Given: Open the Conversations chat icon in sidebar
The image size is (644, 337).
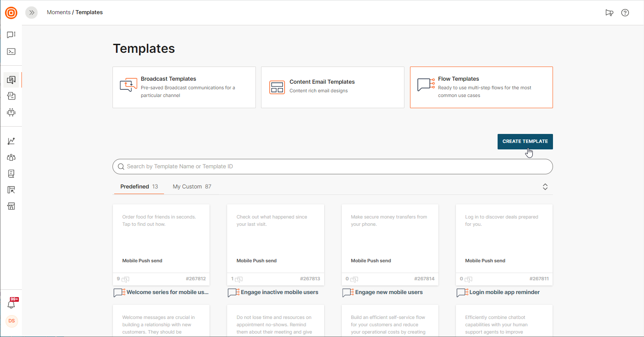Looking at the screenshot, I should [11, 35].
